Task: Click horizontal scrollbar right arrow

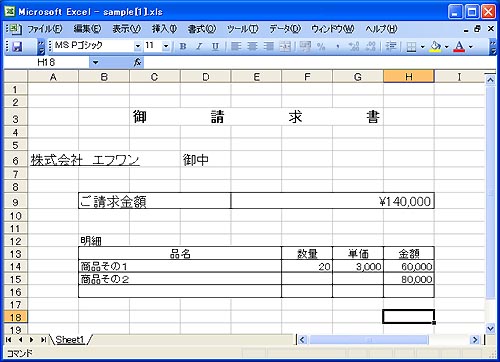Action: (475, 340)
